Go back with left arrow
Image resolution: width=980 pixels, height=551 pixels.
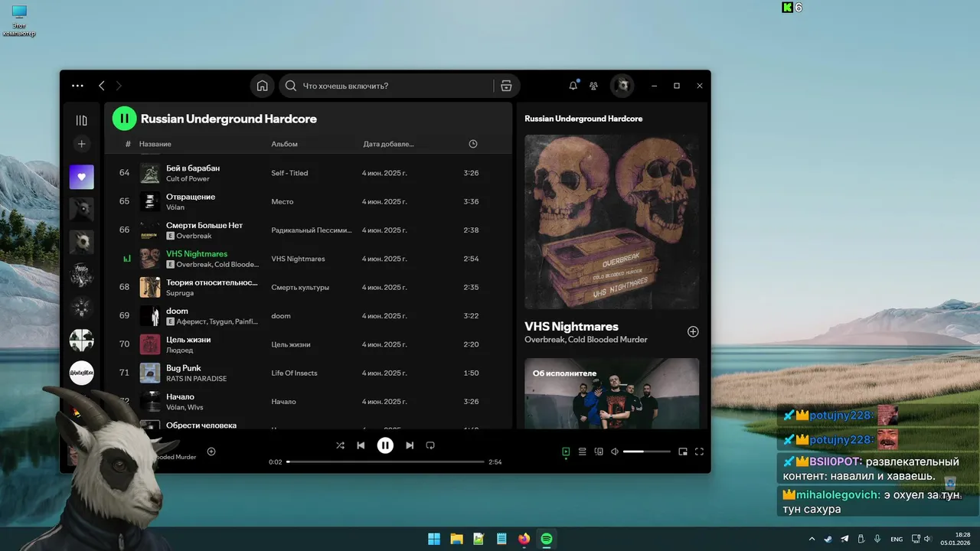[101, 86]
